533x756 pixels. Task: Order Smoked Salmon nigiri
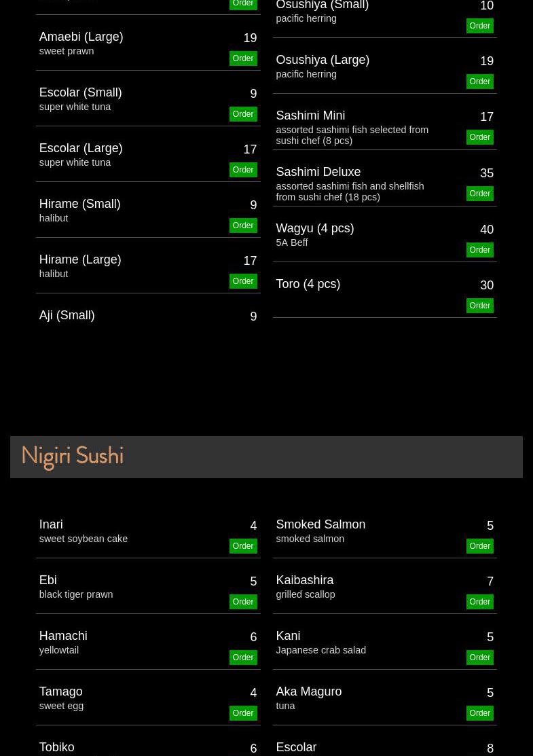coord(479,546)
